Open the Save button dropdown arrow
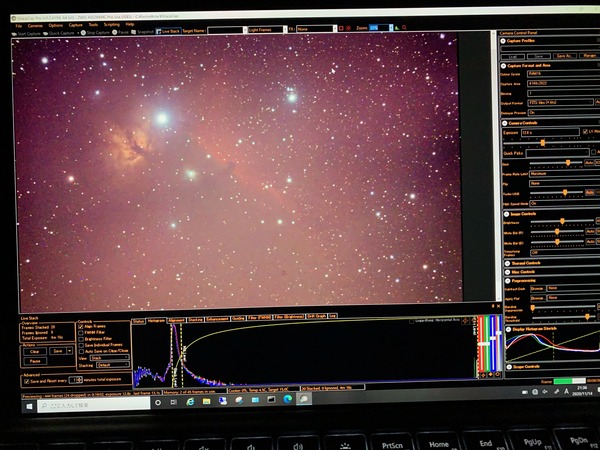The width and height of the screenshot is (600, 450). (x=70, y=351)
